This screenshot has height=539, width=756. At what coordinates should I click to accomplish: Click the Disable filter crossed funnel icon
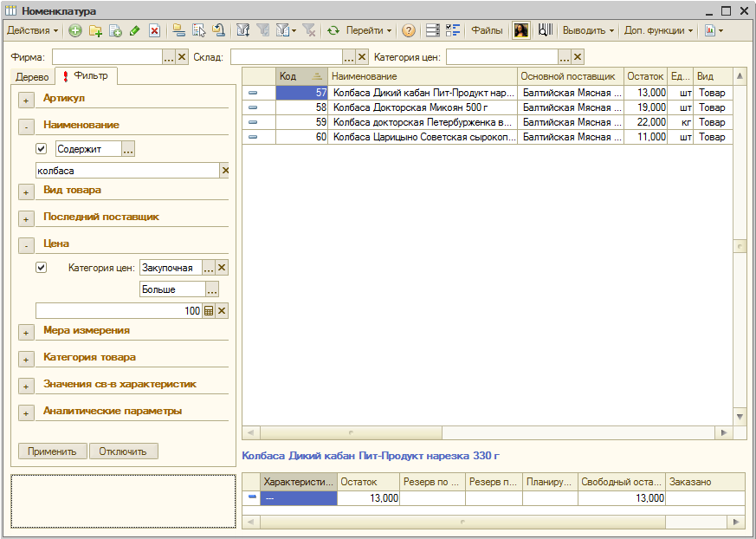coord(308,30)
